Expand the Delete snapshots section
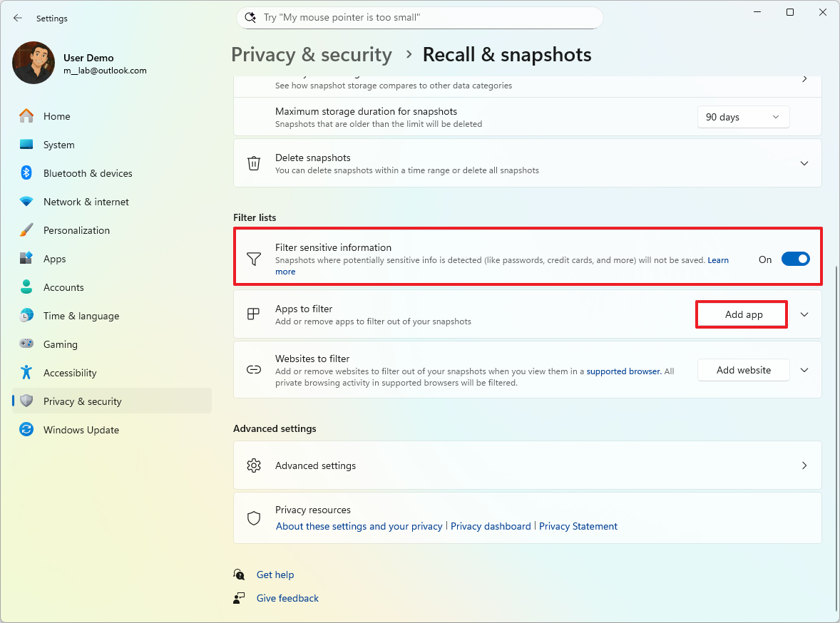Viewport: 840px width, 623px height. coord(804,163)
